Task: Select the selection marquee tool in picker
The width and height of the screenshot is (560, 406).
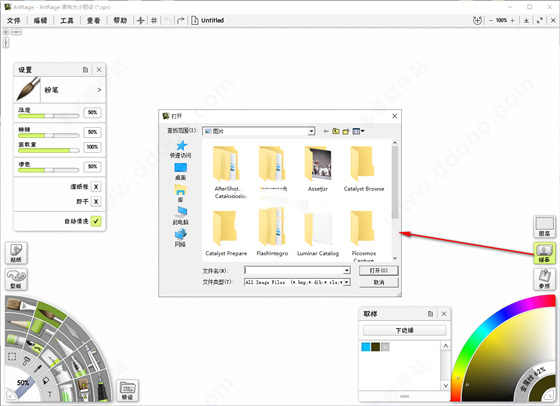Action: pyautogui.click(x=12, y=356)
